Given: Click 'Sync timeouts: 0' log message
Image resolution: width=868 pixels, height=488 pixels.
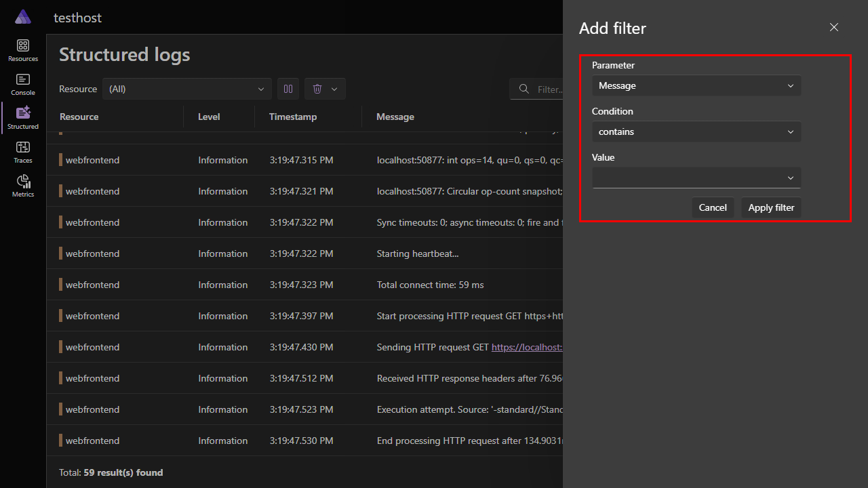Looking at the screenshot, I should (x=469, y=222).
